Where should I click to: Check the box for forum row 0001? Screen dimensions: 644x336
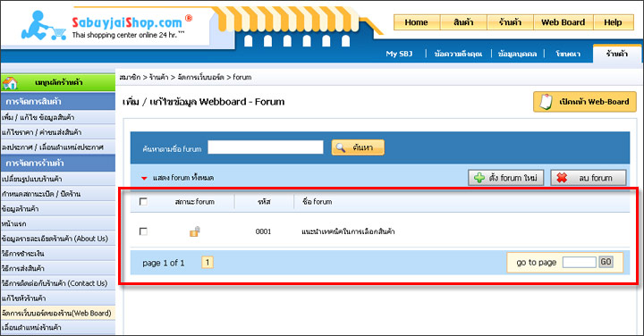(143, 231)
